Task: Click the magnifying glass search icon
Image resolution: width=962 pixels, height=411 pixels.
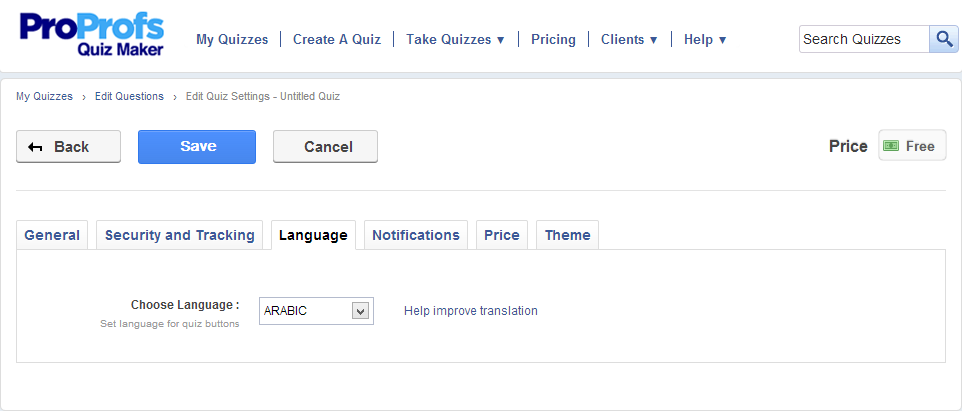Action: tap(944, 39)
